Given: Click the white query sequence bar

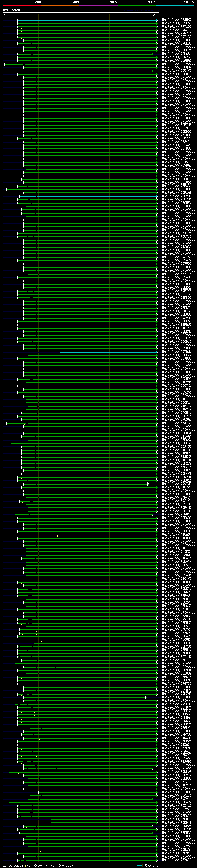Looking at the screenshot, I should pyautogui.click(x=81, y=13).
